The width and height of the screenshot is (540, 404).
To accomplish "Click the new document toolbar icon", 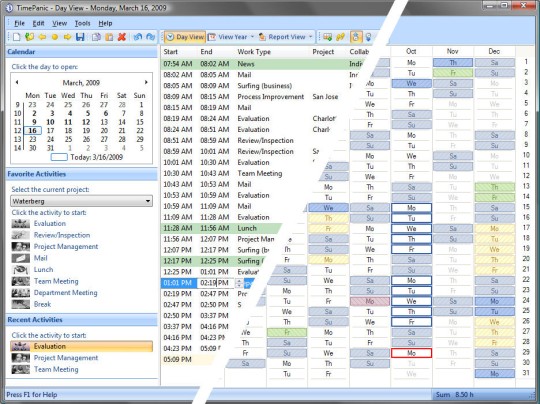I will 17,37.
